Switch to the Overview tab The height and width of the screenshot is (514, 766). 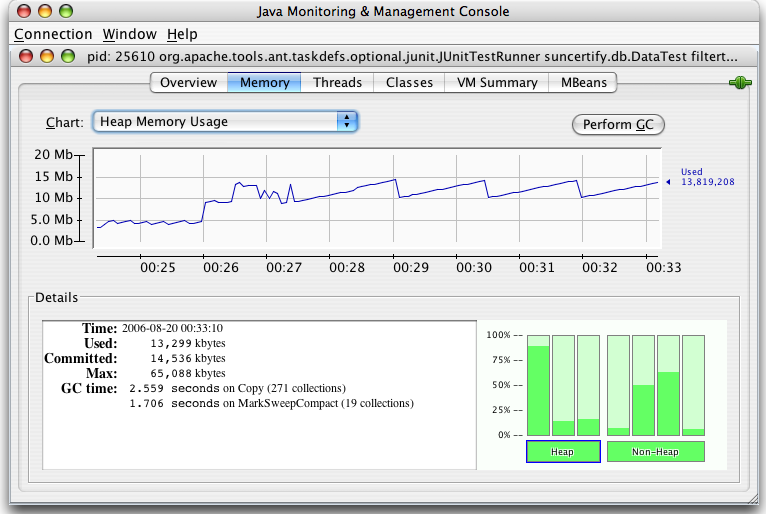tap(189, 83)
